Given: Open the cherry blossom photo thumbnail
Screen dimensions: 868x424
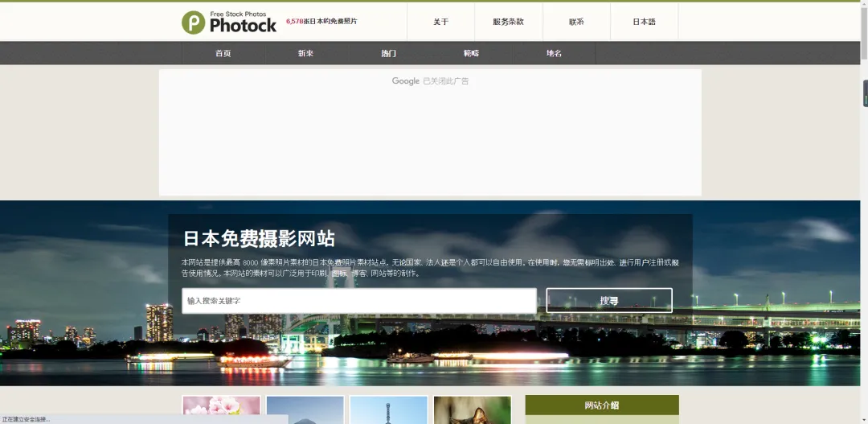Looking at the screenshot, I should click(221, 410).
